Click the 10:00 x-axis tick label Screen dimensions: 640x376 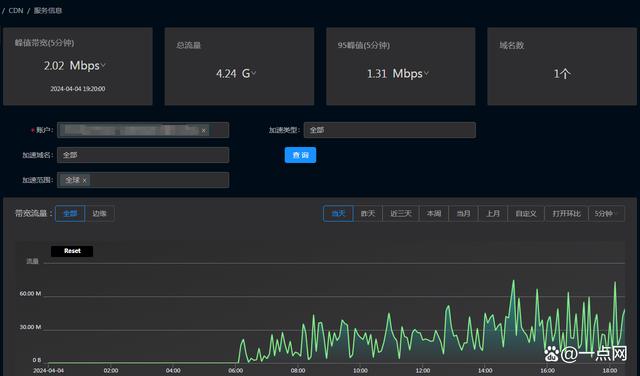tap(360, 371)
